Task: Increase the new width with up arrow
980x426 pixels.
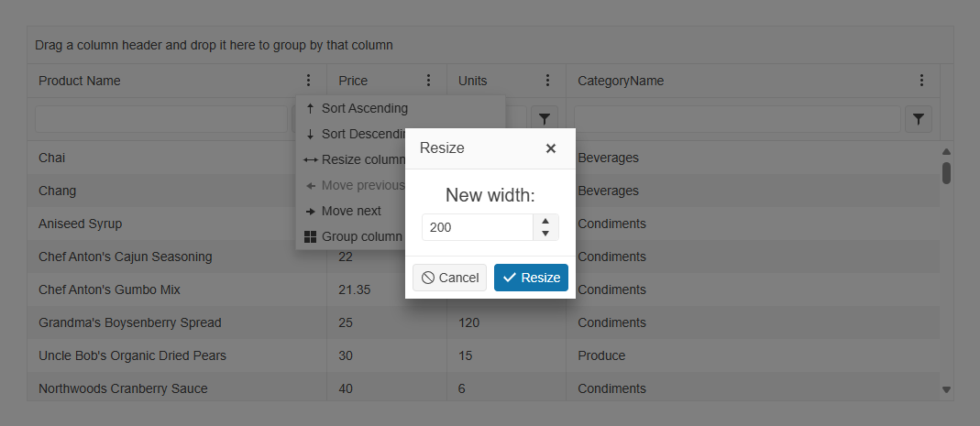Action: point(545,221)
